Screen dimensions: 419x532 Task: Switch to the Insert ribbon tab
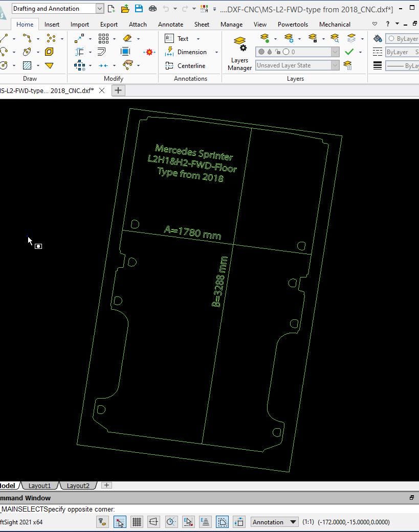(x=52, y=25)
